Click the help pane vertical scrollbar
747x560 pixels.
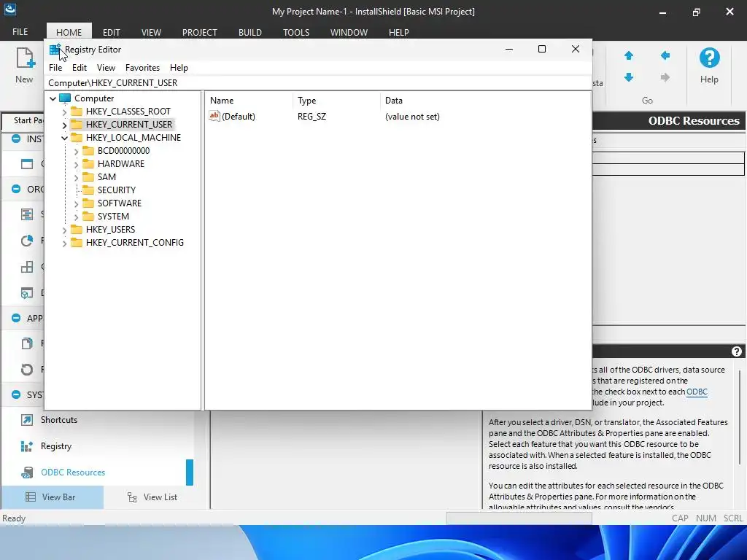click(740, 416)
